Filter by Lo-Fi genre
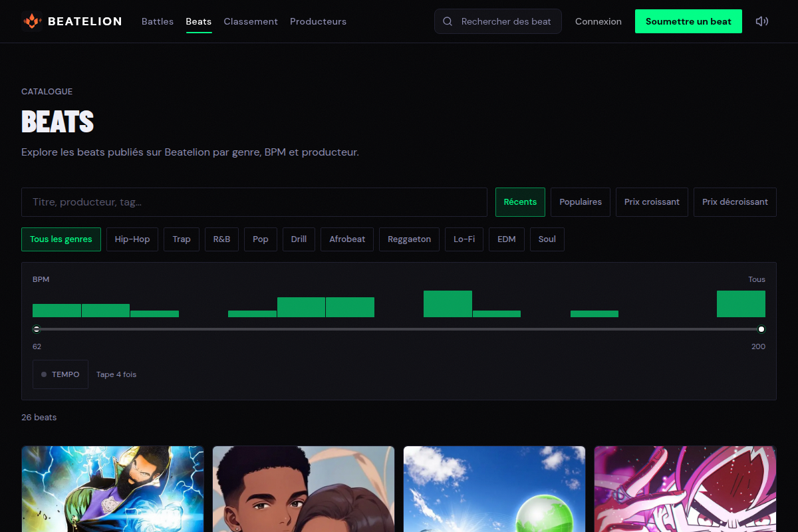This screenshot has width=798, height=532. coord(464,239)
